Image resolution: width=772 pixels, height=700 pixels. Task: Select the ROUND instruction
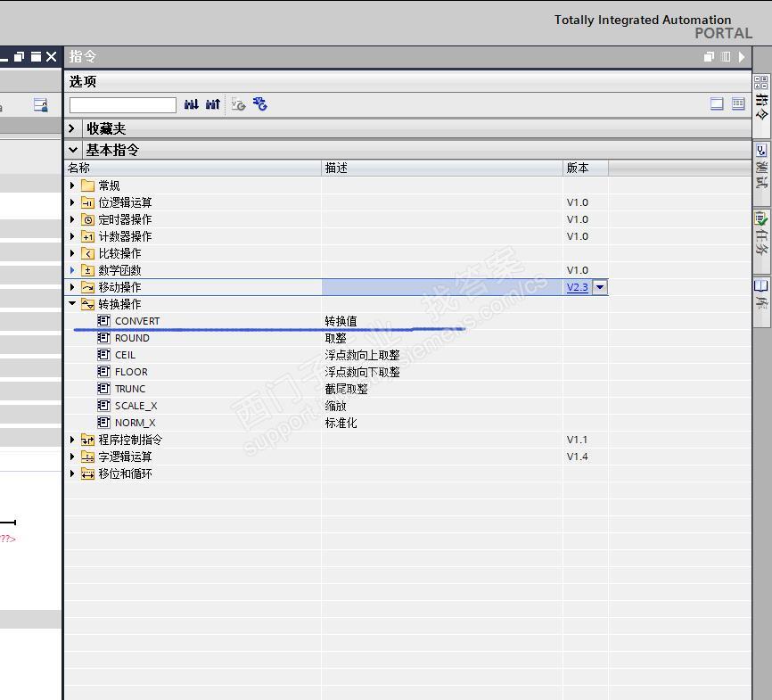132,338
